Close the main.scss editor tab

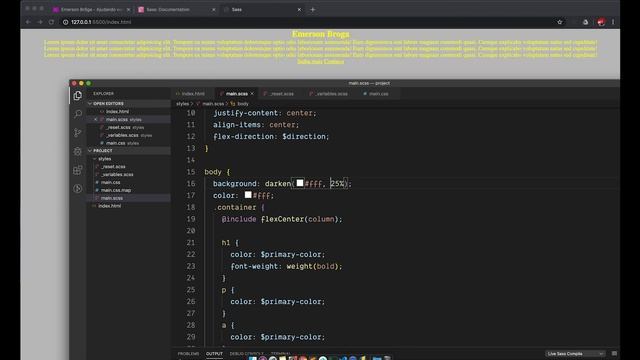pyautogui.click(x=252, y=94)
